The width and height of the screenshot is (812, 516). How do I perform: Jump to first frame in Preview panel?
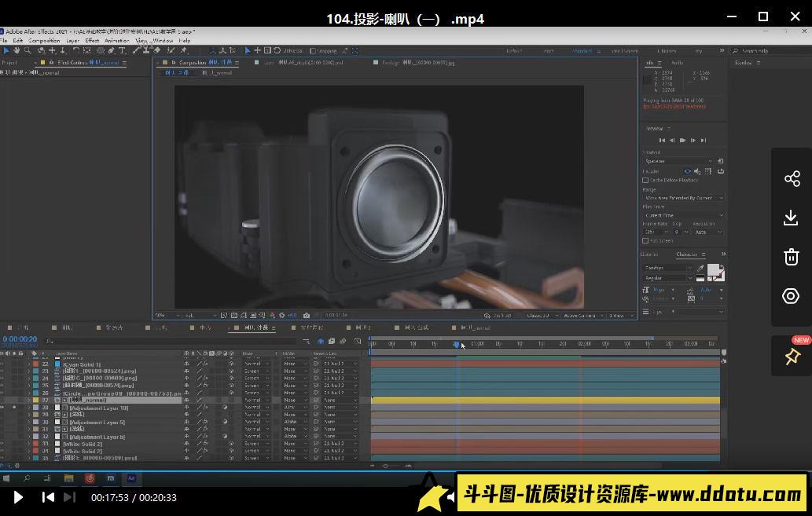pyautogui.click(x=662, y=141)
